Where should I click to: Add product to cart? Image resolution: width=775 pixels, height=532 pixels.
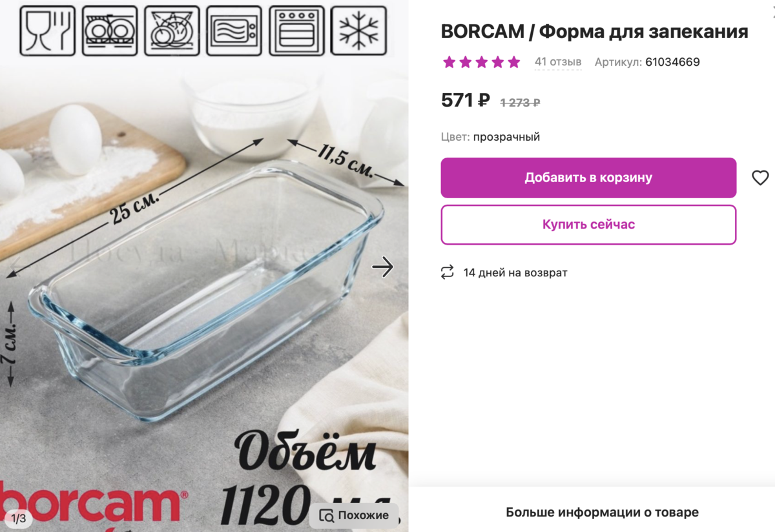point(588,178)
